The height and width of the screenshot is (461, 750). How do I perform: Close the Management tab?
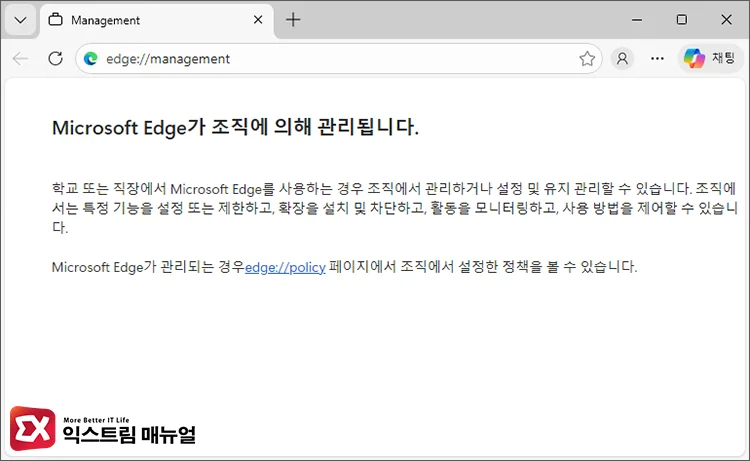coord(258,20)
